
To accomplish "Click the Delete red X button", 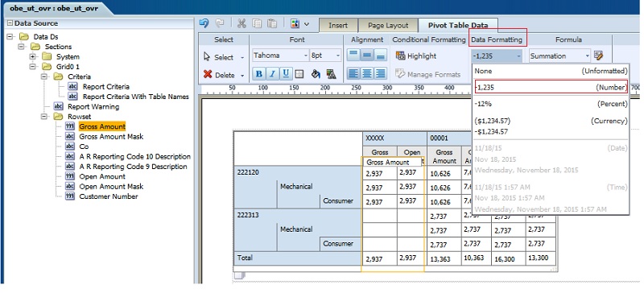I will (219, 75).
